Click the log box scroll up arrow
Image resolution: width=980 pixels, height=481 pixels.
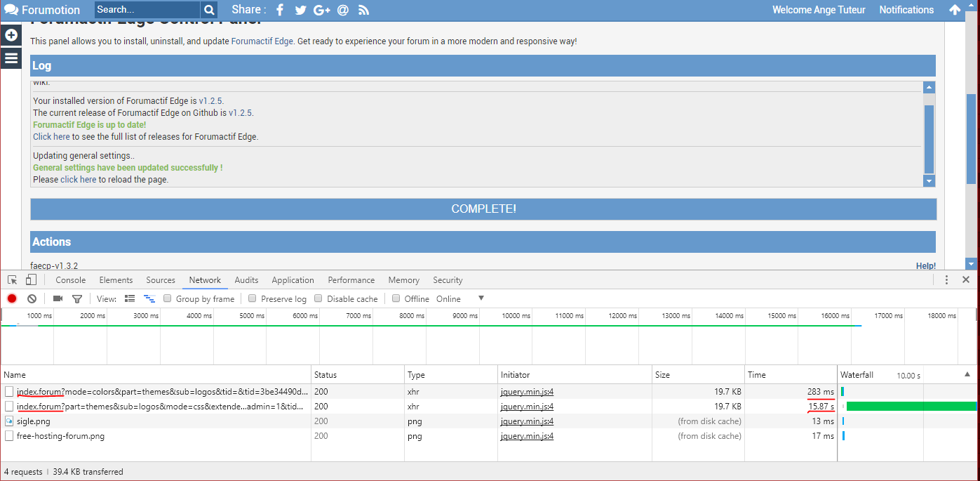point(929,88)
